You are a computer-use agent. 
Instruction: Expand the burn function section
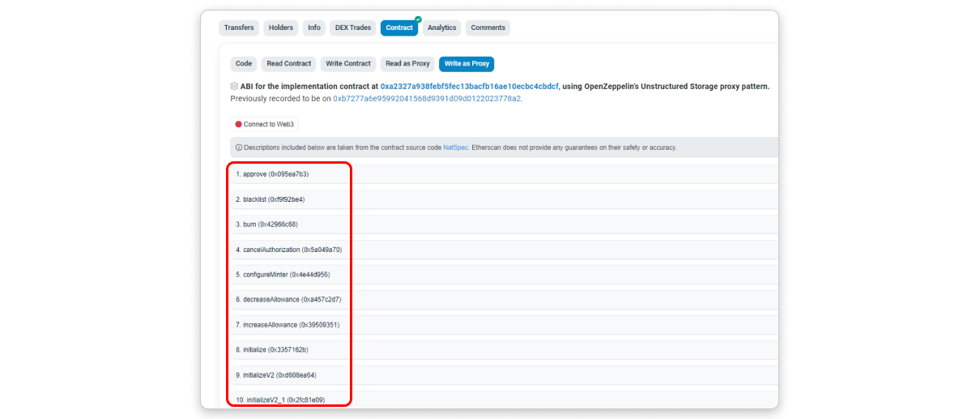[x=266, y=224]
